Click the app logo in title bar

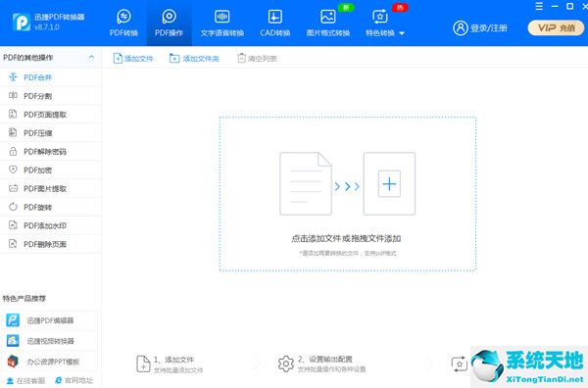point(22,22)
